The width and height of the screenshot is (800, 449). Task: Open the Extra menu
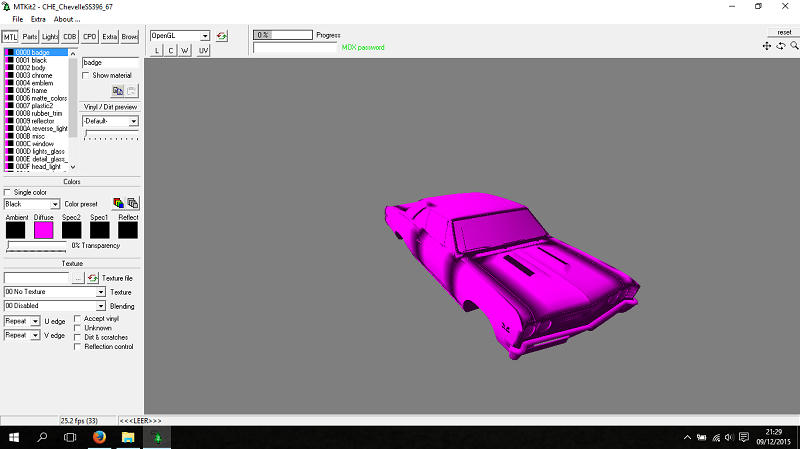pos(38,19)
